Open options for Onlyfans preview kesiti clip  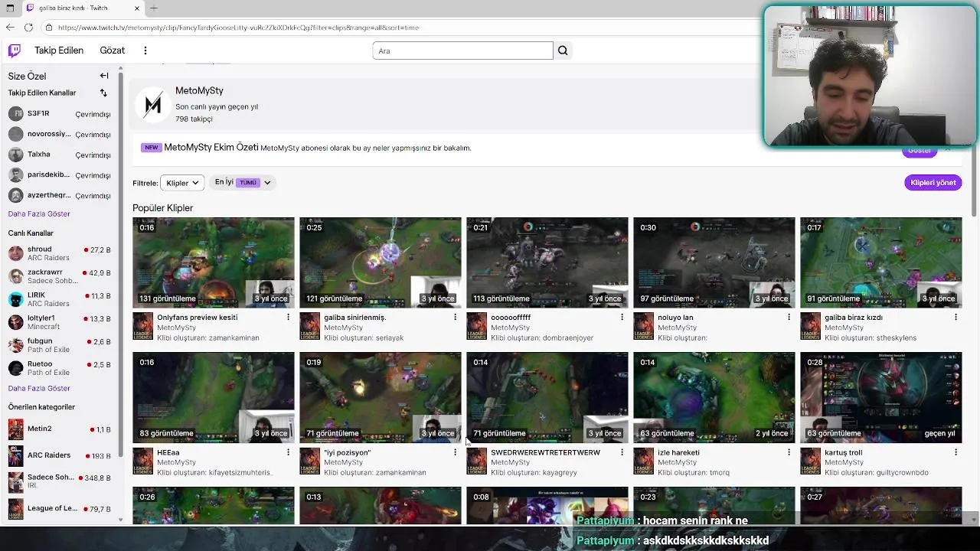click(288, 317)
